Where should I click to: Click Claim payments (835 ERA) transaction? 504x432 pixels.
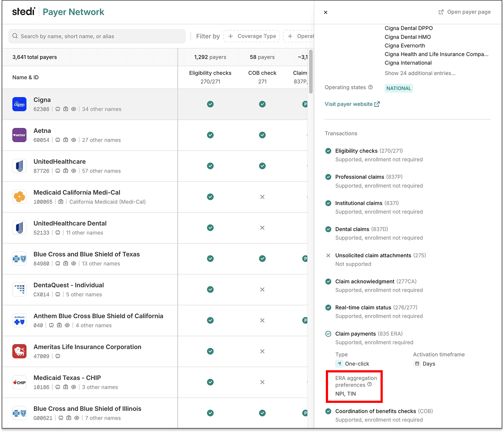[369, 334]
